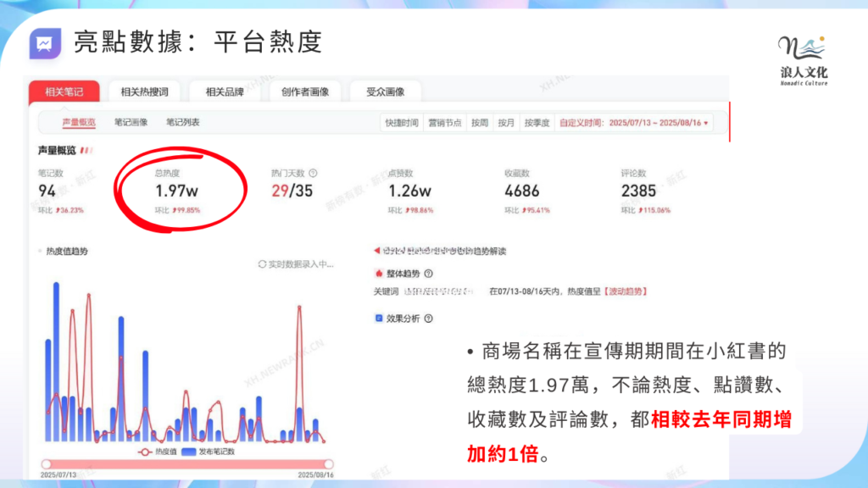
Task: Select the 按季度 quarterly button
Action: (x=537, y=123)
